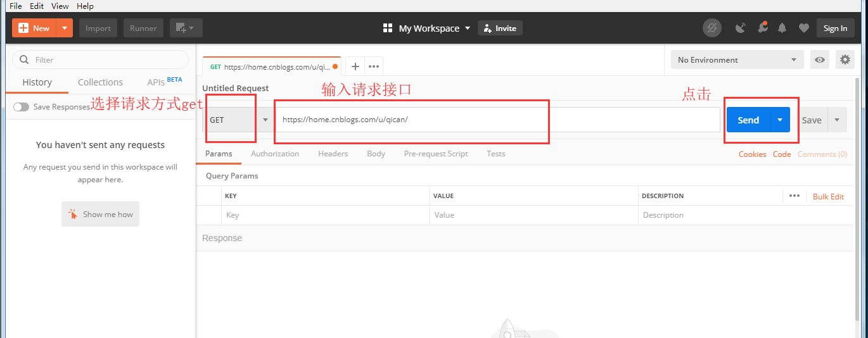Screen dimensions: 868x338
Task: Open the capture requests satellite icon
Action: coord(740,28)
